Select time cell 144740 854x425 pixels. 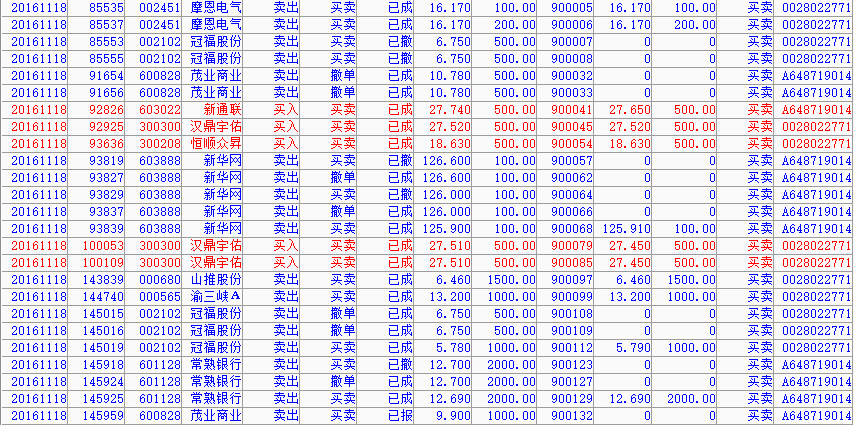[x=103, y=297]
